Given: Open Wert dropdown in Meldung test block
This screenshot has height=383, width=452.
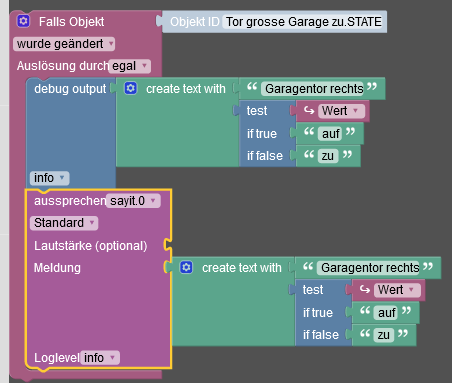Looking at the screenshot, I should pyautogui.click(x=397, y=290).
